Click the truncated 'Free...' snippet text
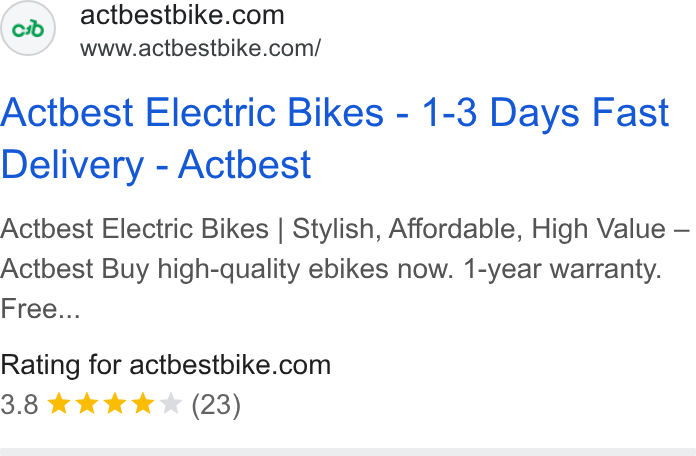 [40, 309]
